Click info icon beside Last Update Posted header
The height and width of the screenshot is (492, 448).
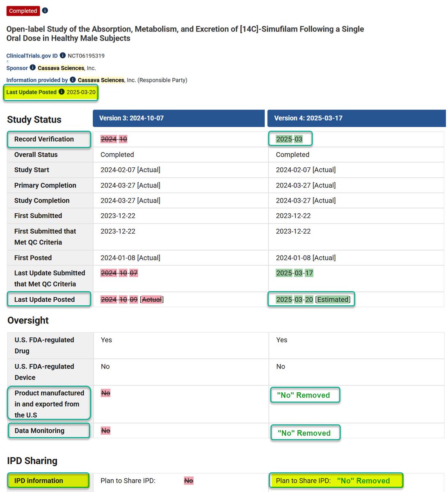tap(62, 92)
